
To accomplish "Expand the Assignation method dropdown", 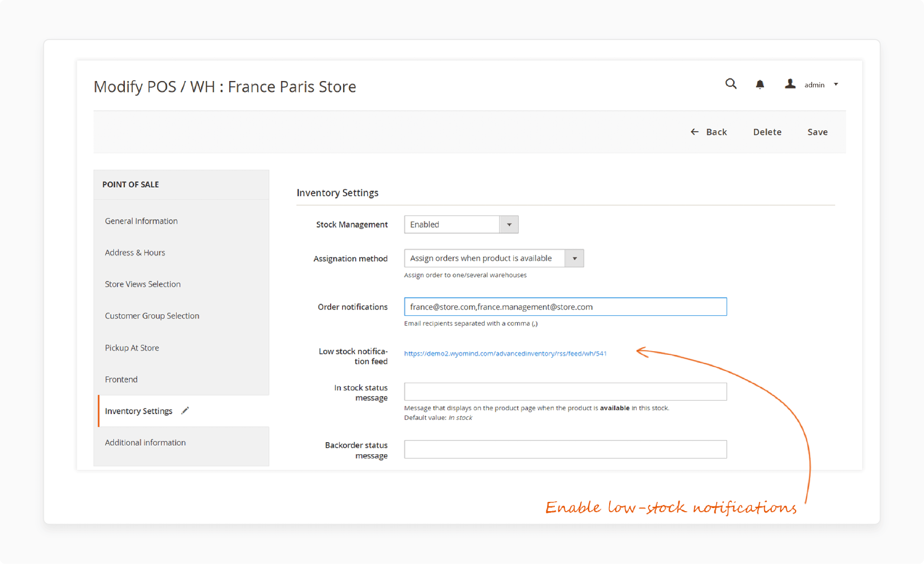I will (574, 258).
